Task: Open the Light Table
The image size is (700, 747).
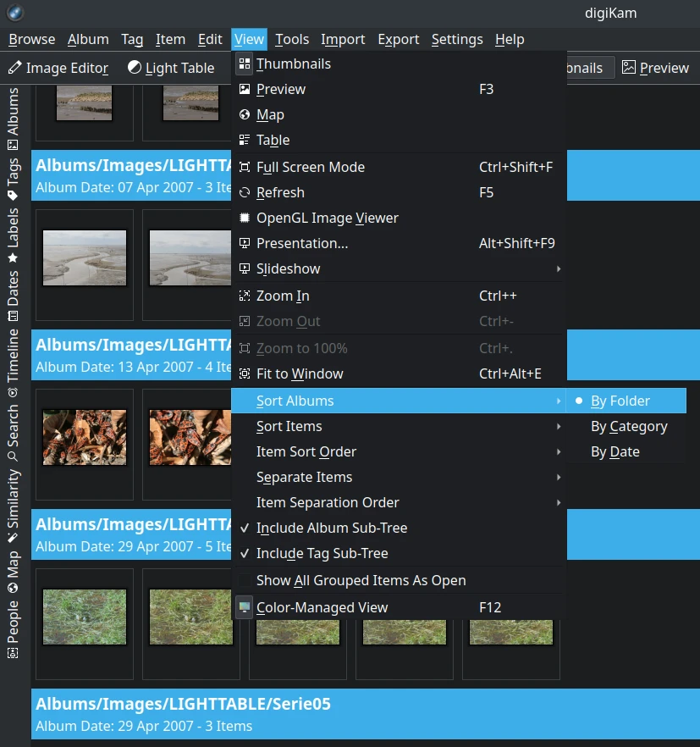Action: [170, 68]
